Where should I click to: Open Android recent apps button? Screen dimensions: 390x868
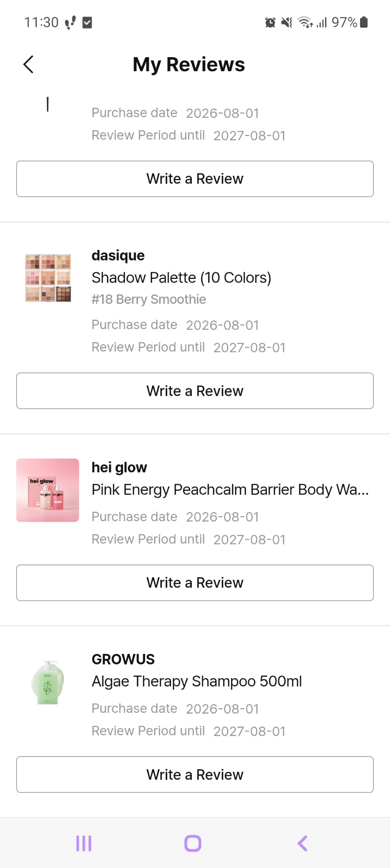[x=84, y=843]
